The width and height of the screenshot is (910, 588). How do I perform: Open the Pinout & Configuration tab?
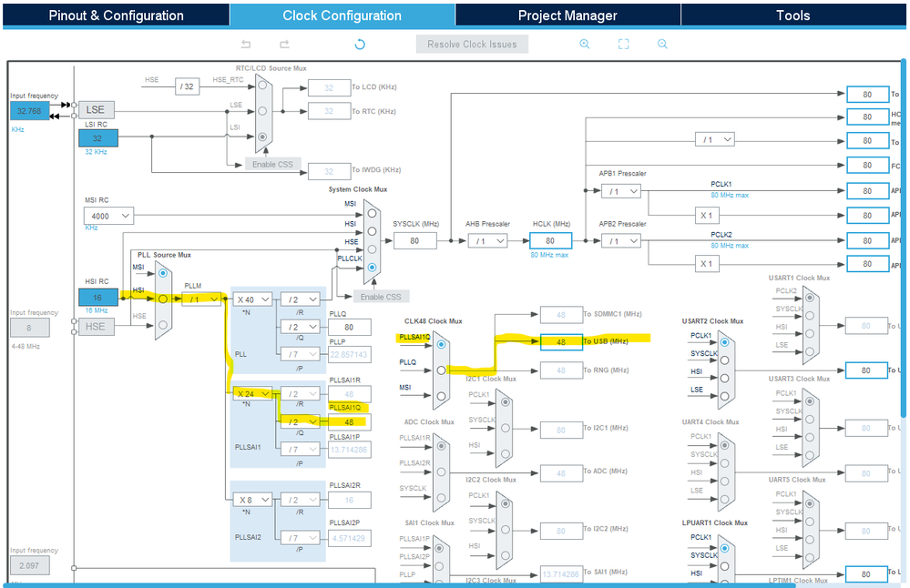coord(116,15)
